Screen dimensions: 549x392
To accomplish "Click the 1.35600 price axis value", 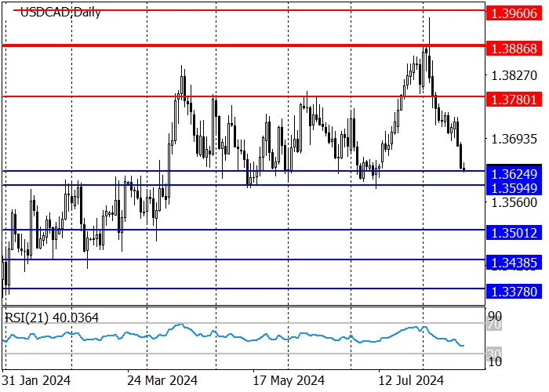I will click(514, 202).
